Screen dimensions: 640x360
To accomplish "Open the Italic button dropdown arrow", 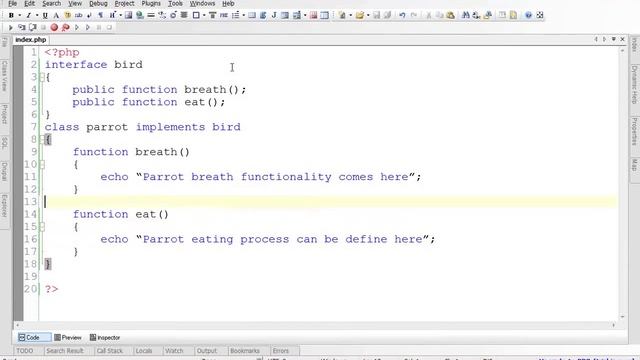I will tap(37, 16).
